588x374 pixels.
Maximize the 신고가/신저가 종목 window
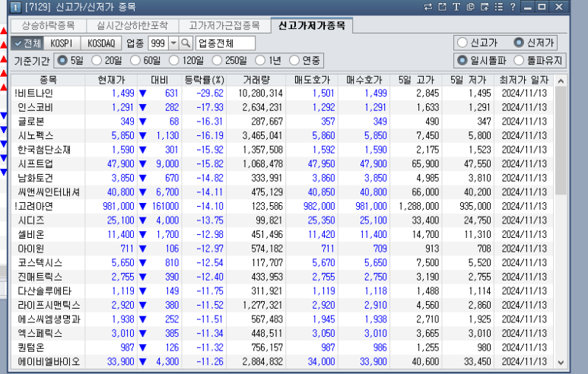542,7
